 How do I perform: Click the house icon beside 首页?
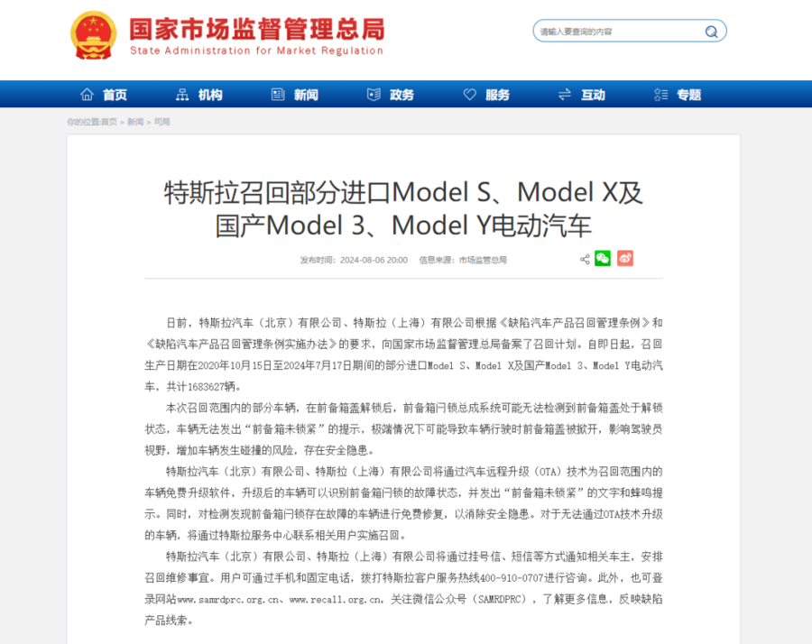click(x=87, y=95)
